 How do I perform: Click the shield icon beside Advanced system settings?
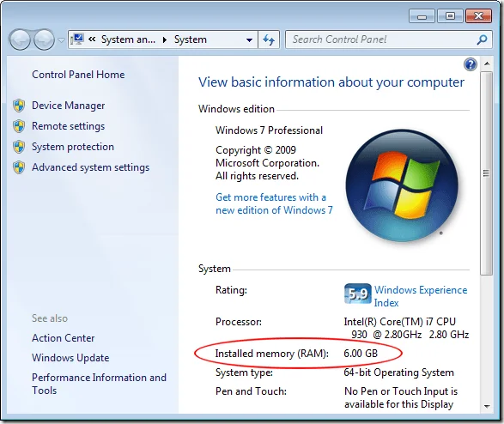point(19,167)
